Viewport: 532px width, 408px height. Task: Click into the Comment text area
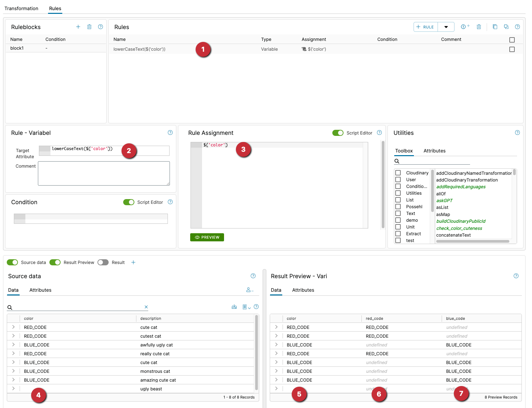[x=104, y=173]
